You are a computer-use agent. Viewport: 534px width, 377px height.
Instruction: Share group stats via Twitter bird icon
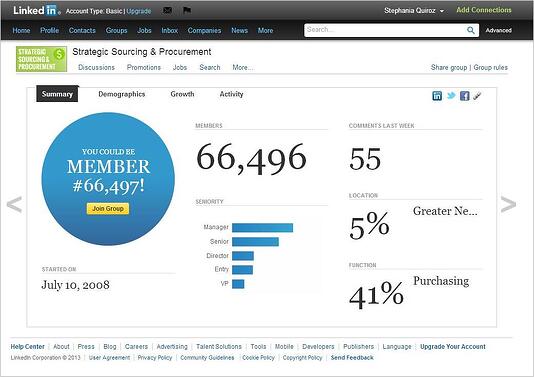coord(451,96)
